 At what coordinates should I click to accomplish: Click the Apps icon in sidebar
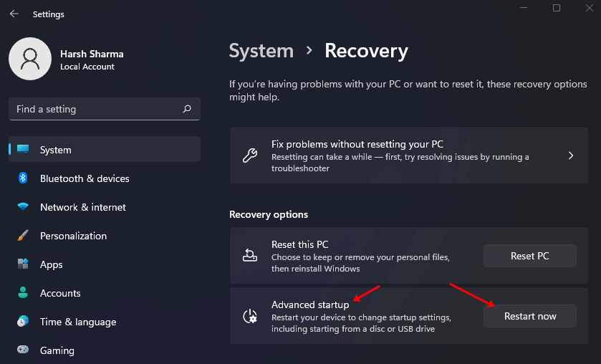click(x=23, y=264)
